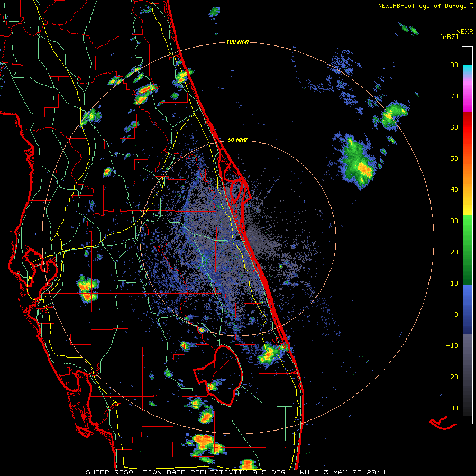476x476 pixels.
Task: Click the [dBZ] units label
Action: click(449, 36)
